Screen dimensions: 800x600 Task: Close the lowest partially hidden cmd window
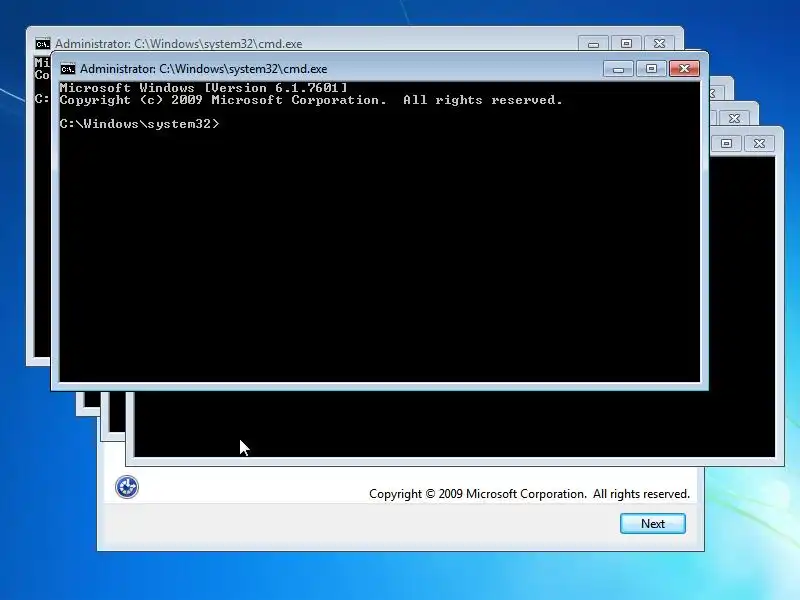click(759, 143)
